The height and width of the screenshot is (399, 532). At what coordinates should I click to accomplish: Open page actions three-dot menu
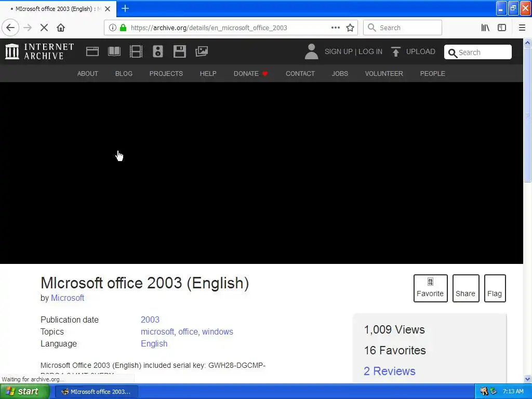[x=335, y=28]
